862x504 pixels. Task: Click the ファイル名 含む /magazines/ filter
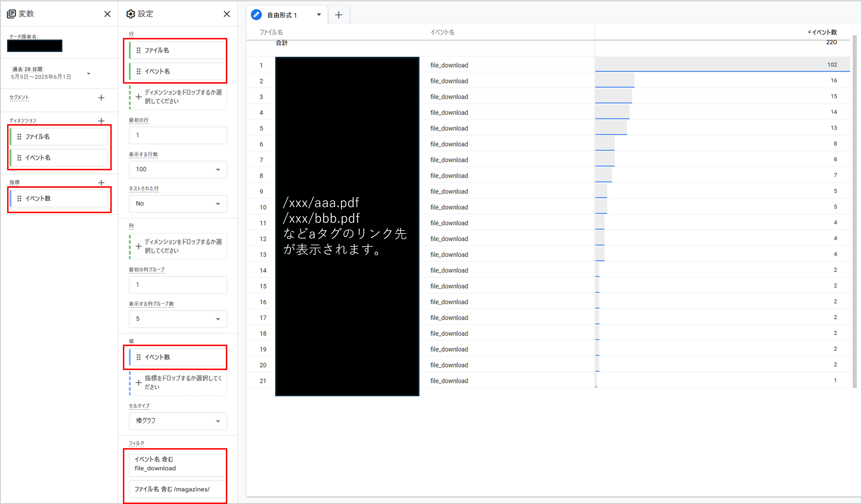point(177,489)
